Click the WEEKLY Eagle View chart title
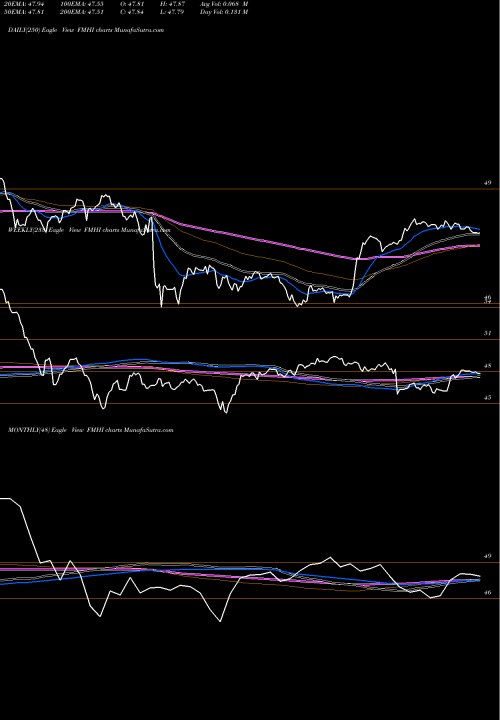Screen dimensions: 500x720 pos(89,230)
